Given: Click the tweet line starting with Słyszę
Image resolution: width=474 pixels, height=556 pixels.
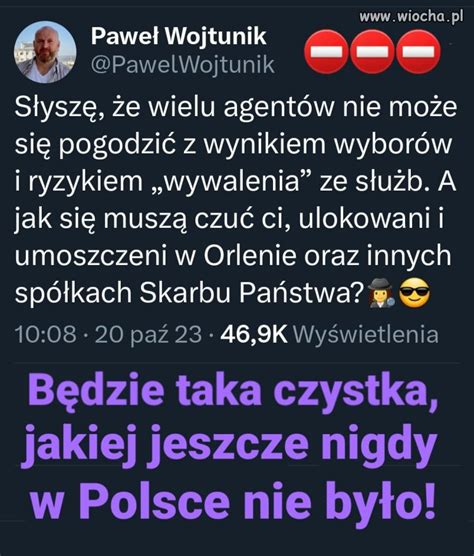Looking at the screenshot, I should [x=236, y=107].
